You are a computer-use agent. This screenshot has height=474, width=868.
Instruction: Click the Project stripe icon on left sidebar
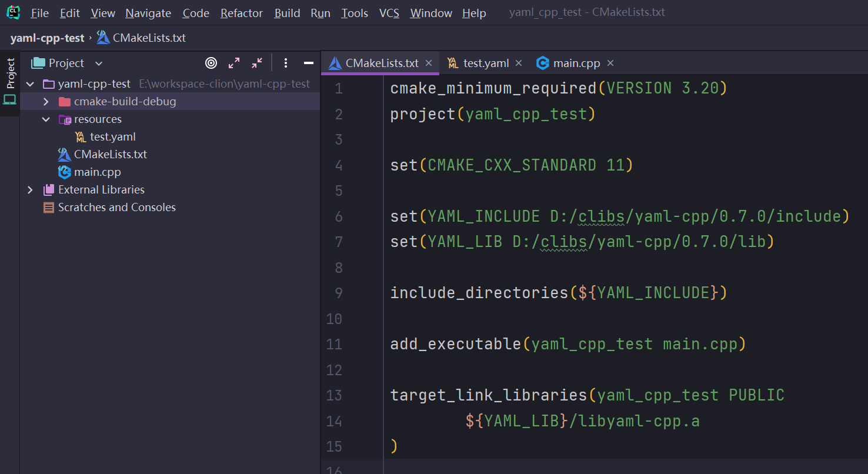9,75
